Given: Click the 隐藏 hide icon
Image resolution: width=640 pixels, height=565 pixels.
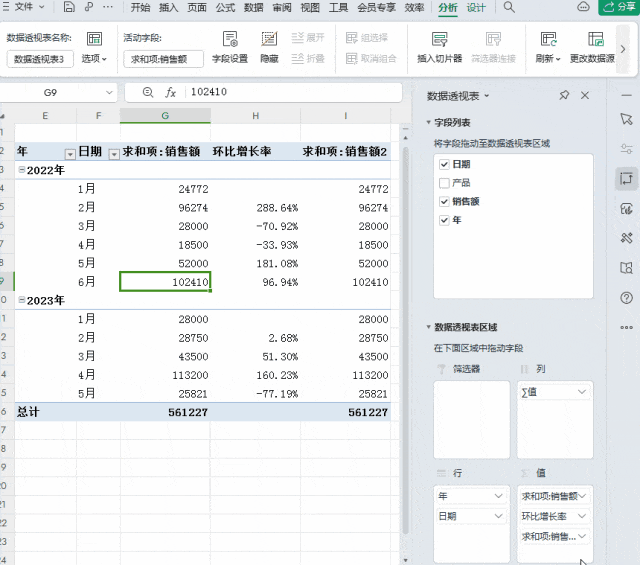Looking at the screenshot, I should tap(269, 48).
